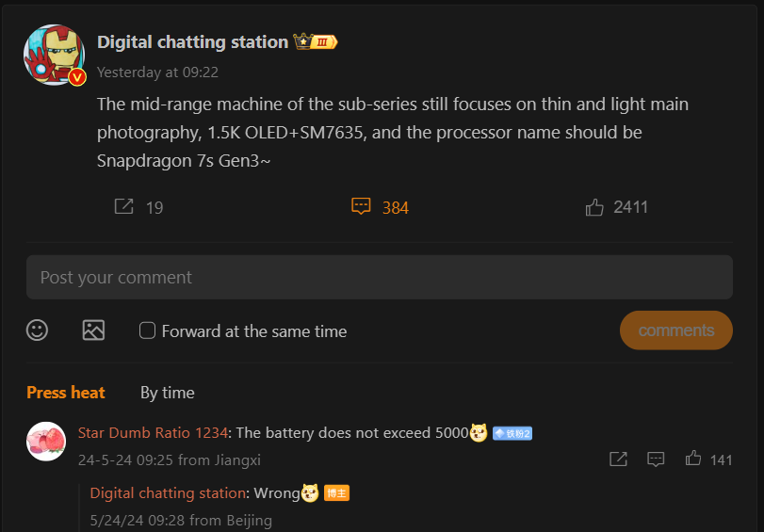Click the crown membership level badge
The height and width of the screenshot is (532, 764).
click(x=316, y=42)
